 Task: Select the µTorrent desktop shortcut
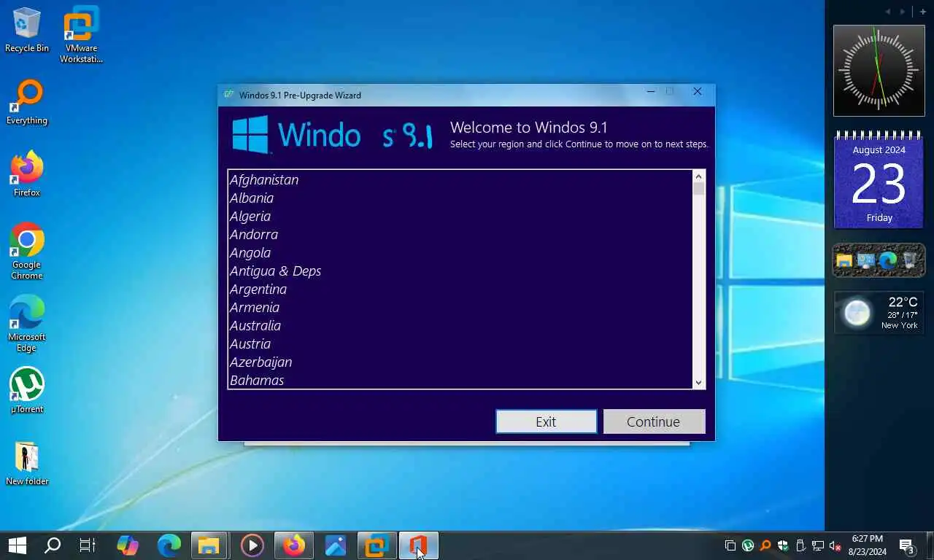[27, 390]
